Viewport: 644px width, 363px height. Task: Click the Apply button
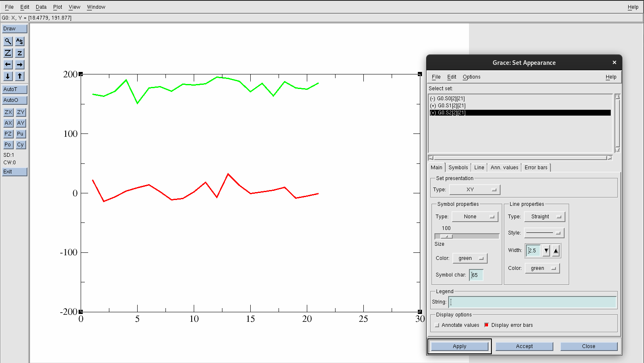(x=459, y=346)
